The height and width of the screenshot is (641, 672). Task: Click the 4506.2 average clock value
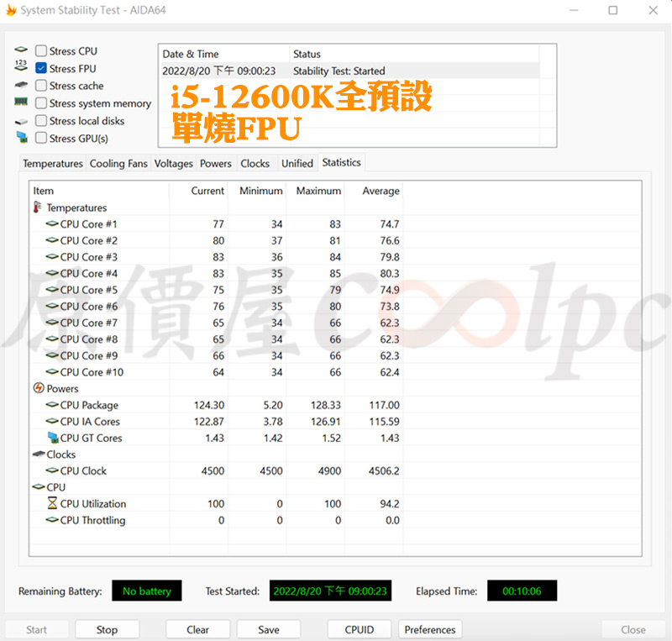pos(384,470)
